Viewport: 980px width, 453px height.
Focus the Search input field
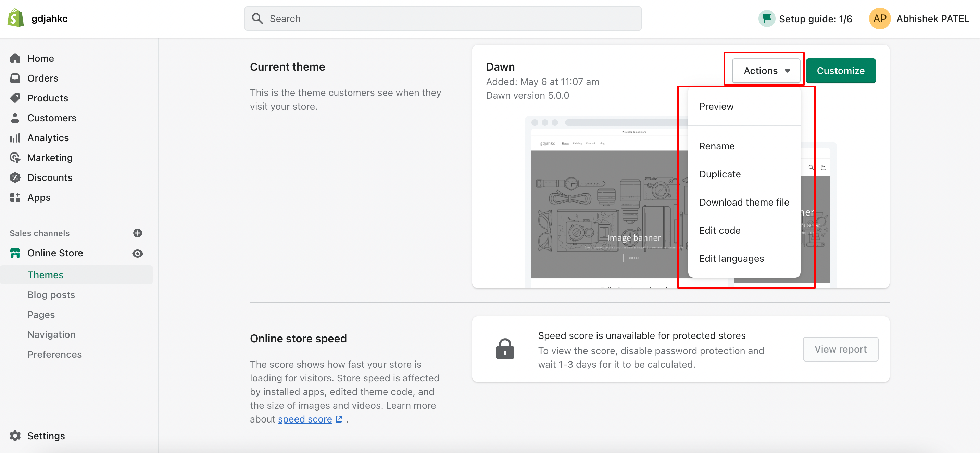pyautogui.click(x=442, y=18)
